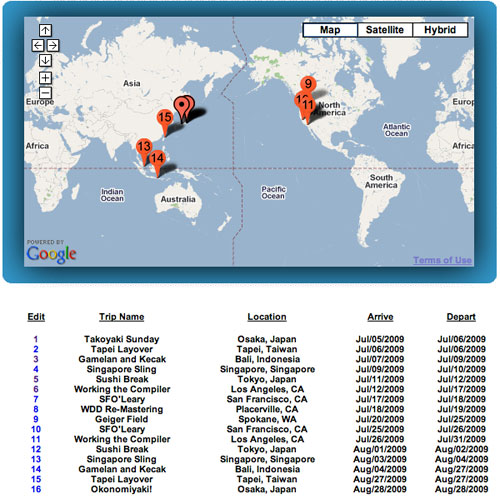
Task: Pan the map down with arrow icon
Action: (45, 60)
